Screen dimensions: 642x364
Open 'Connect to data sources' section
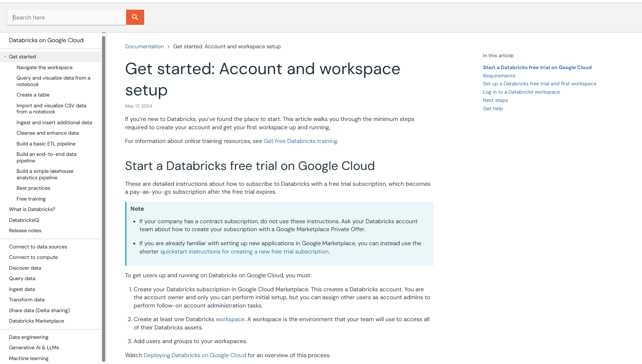[x=38, y=247]
